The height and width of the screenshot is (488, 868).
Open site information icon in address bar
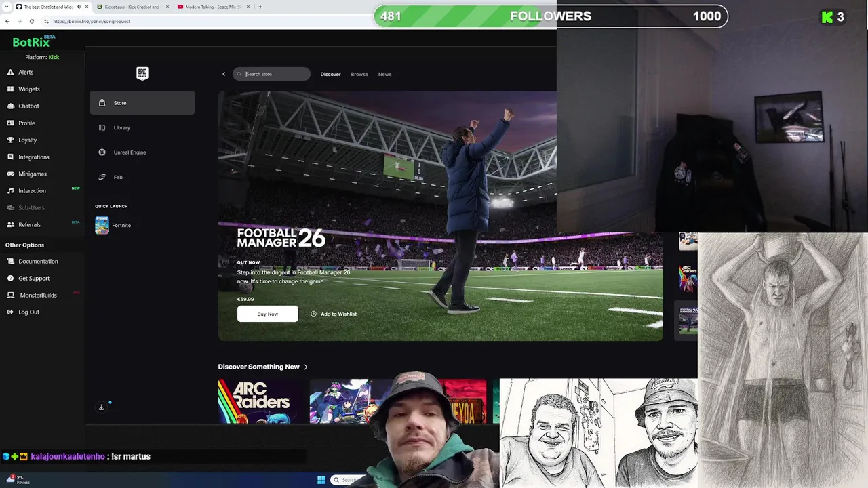click(x=47, y=21)
